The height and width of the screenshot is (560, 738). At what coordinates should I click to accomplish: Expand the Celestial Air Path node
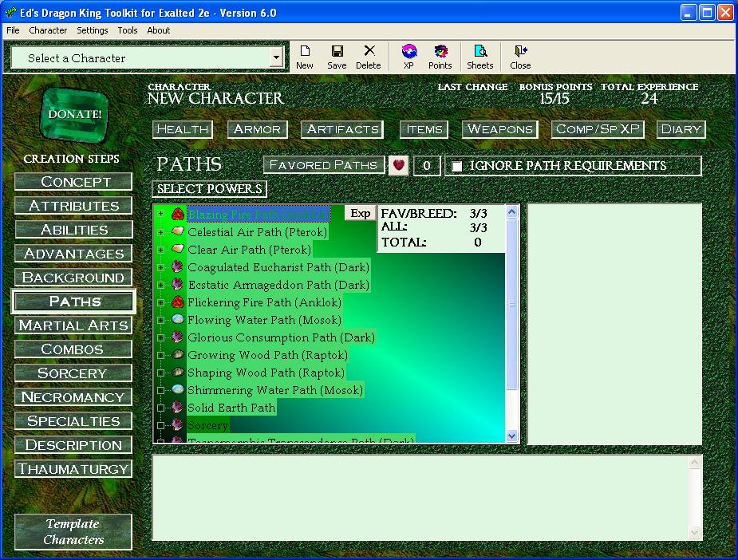160,232
